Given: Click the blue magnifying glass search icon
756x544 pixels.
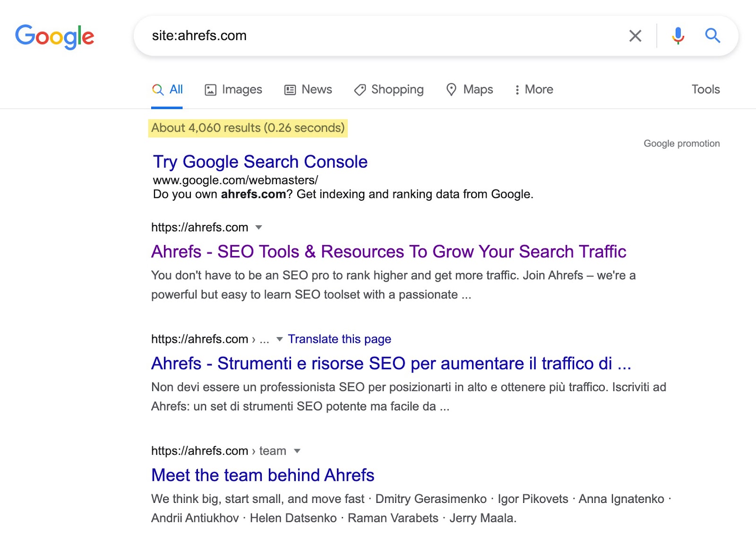Looking at the screenshot, I should (x=712, y=36).
